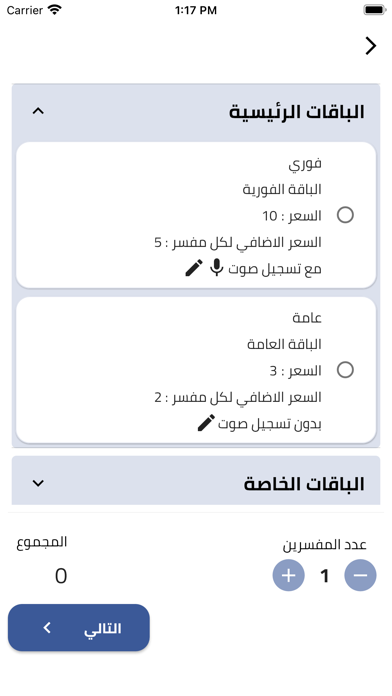This screenshot has height=696, width=392.
Task: Tap the الباقات الخاصة section header
Action: tap(196, 481)
